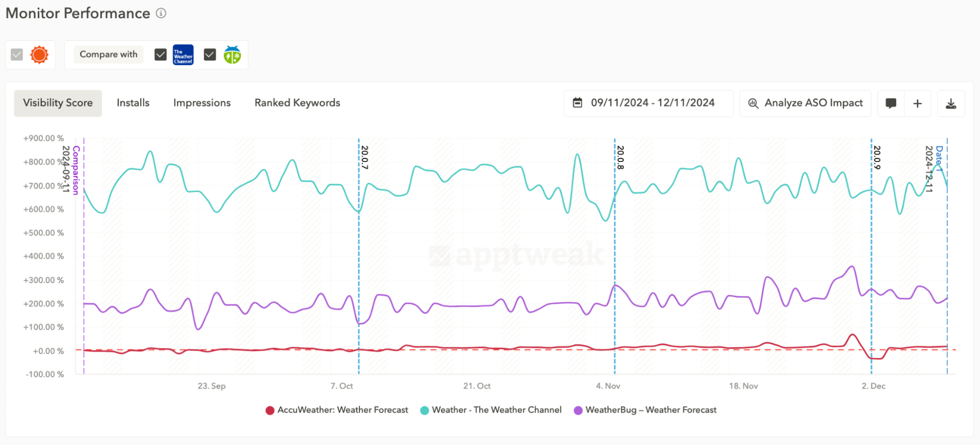
Task: Open the comment speech bubble icon
Action: pos(891,104)
